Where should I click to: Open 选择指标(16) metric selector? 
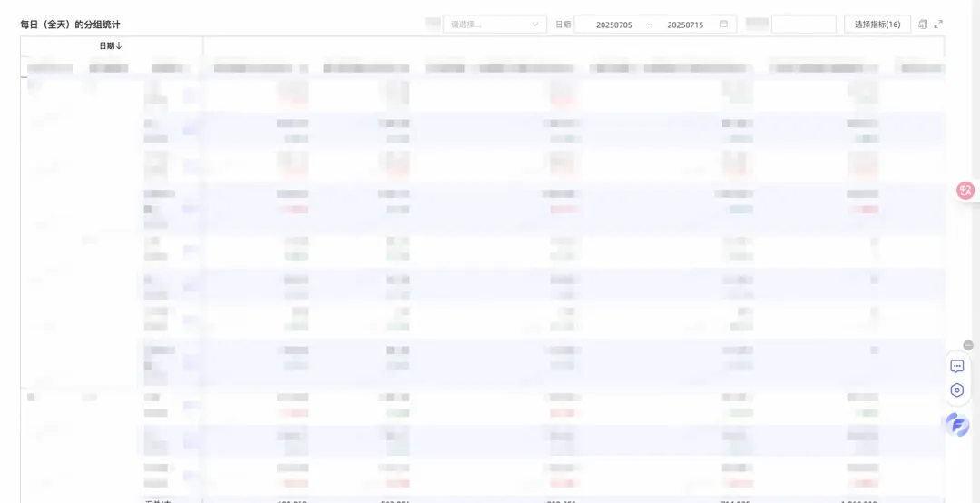tap(877, 25)
